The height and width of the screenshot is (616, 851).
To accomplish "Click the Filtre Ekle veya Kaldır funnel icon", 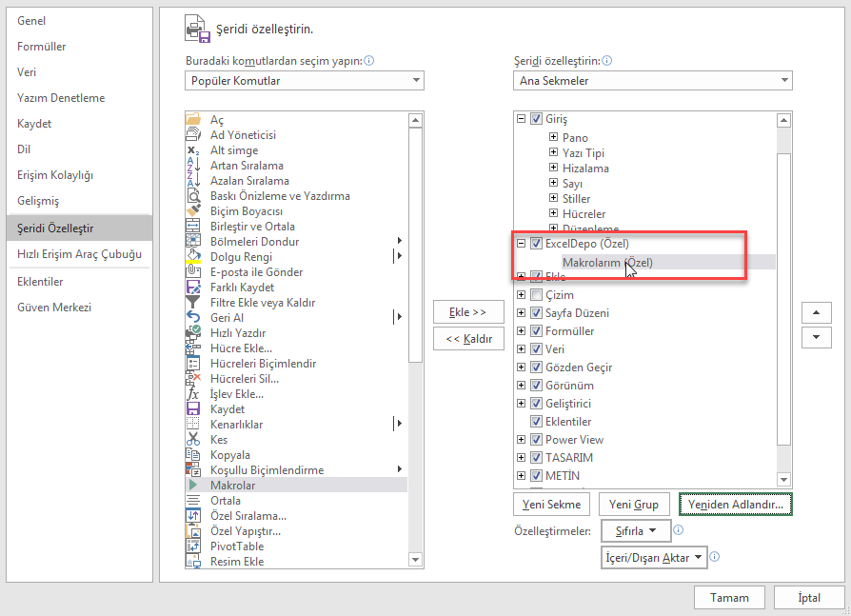I will point(193,302).
